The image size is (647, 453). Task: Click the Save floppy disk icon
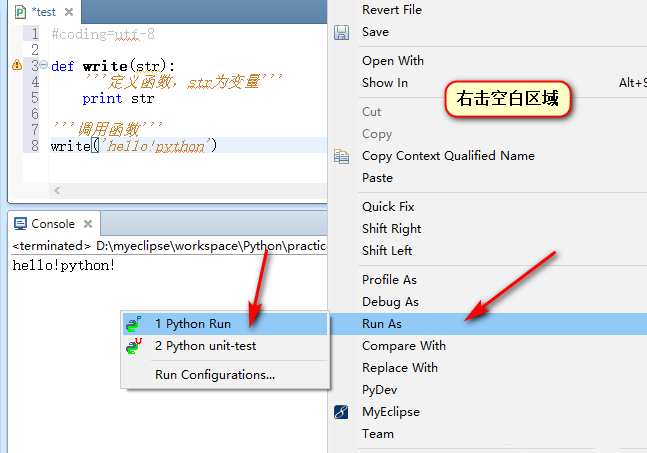(x=341, y=32)
